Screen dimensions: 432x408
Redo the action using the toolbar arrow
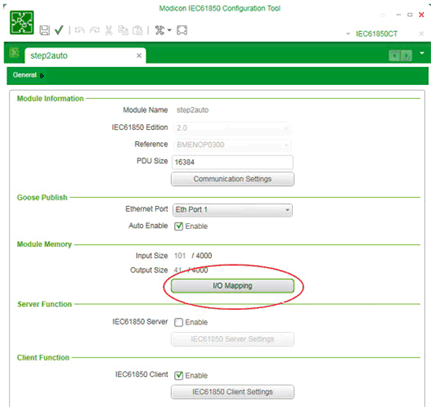click(94, 30)
